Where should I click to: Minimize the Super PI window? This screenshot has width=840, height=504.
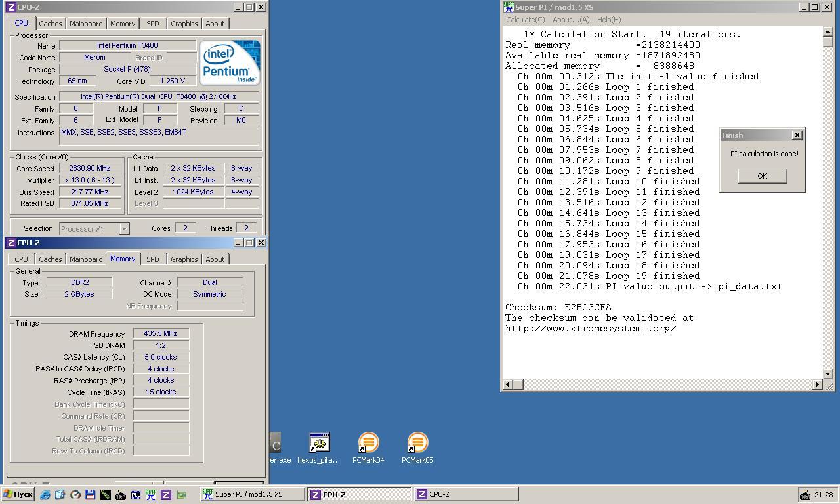click(804, 7)
